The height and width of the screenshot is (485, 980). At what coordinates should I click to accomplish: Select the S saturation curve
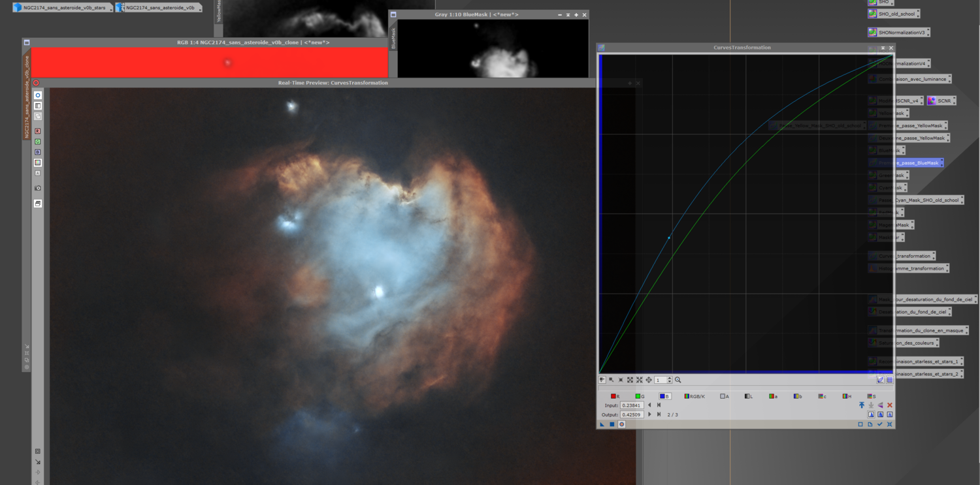[x=872, y=396]
